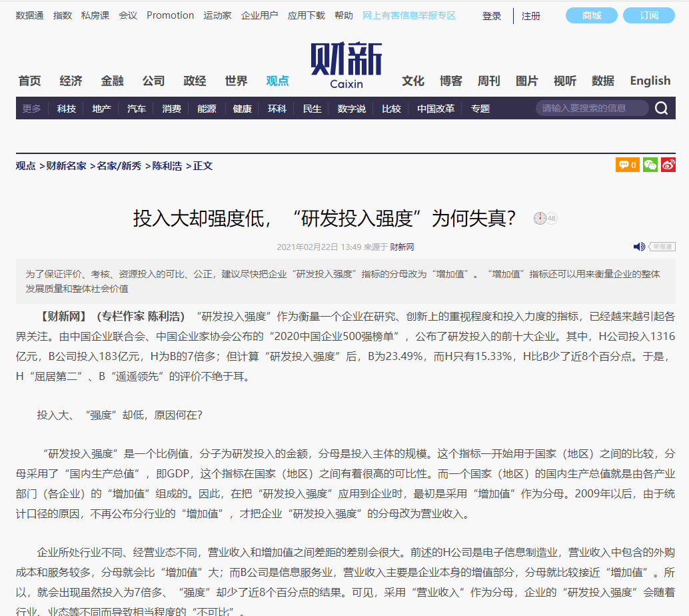Open 陈利浩 breadcrumb link
This screenshot has height=616, width=689.
pos(167,166)
